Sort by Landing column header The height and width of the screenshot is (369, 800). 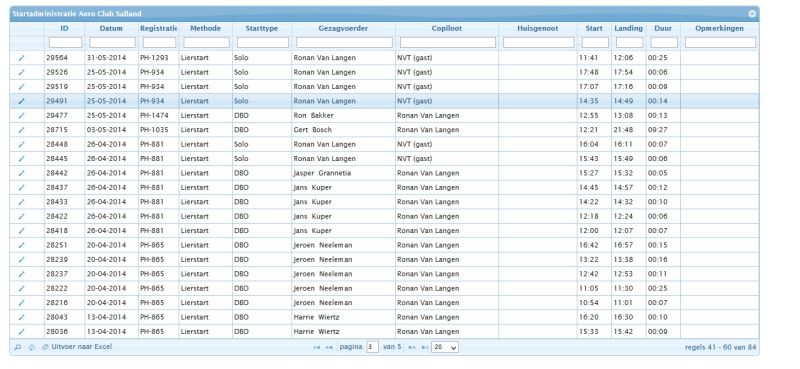(x=629, y=29)
